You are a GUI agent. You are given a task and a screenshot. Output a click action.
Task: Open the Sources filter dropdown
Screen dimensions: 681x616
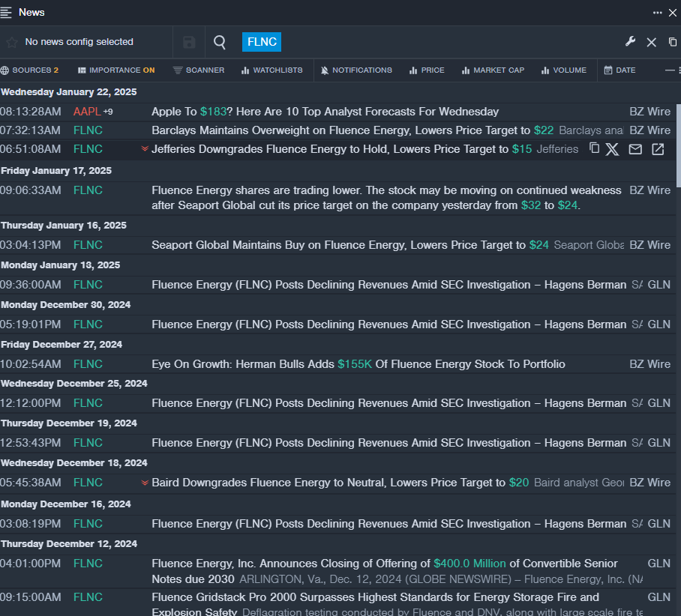point(29,70)
